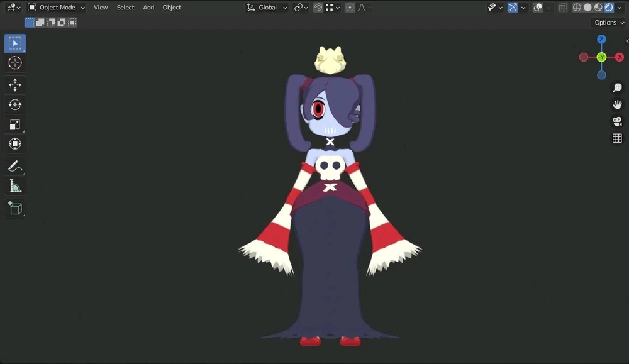The height and width of the screenshot is (364, 629).
Task: Select the Cursor tool in the toolbar
Action: [15, 63]
